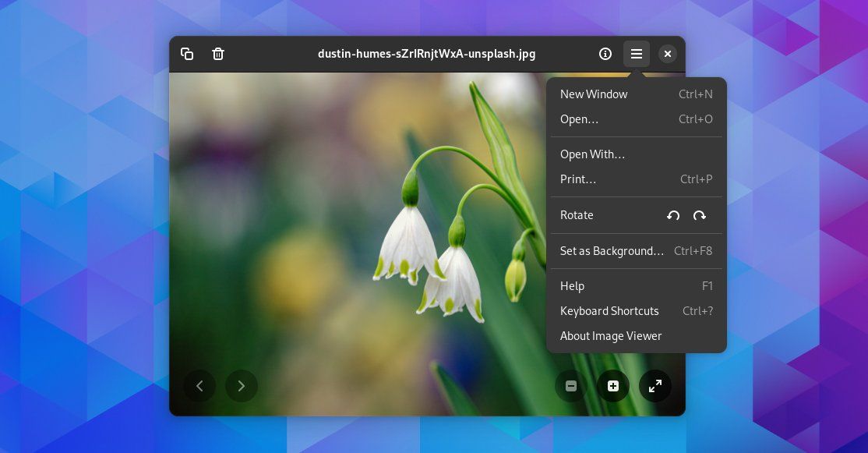The width and height of the screenshot is (868, 453).
Task: Open the hamburger menu
Action: 637,54
